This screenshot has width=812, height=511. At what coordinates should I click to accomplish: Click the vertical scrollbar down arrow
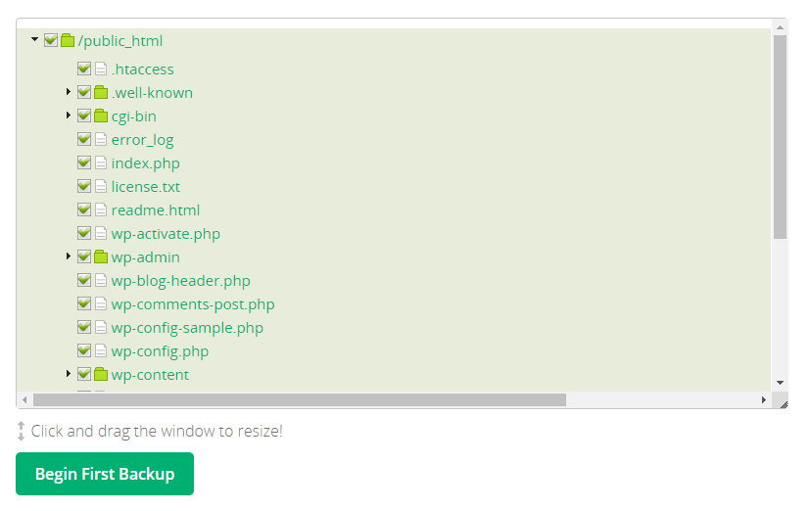pyautogui.click(x=780, y=383)
